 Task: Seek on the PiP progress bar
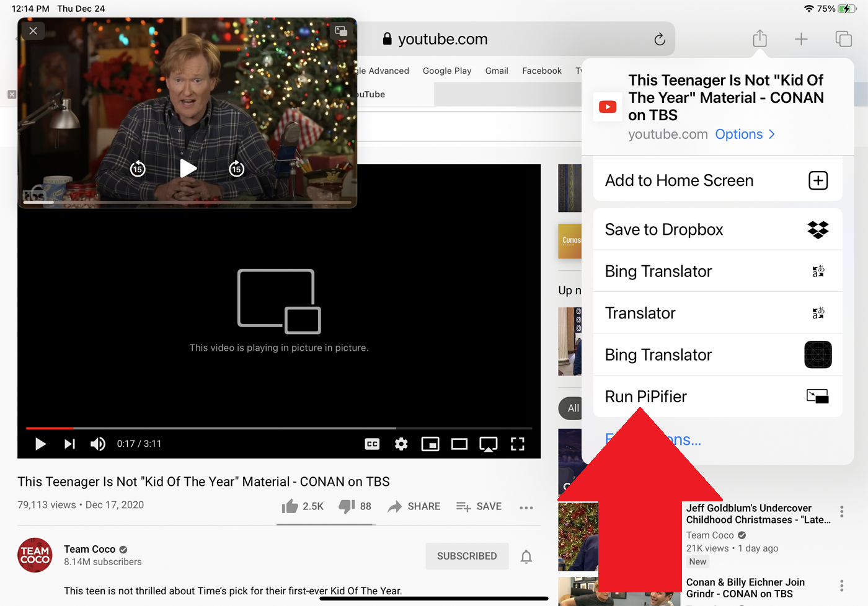pyautogui.click(x=187, y=202)
